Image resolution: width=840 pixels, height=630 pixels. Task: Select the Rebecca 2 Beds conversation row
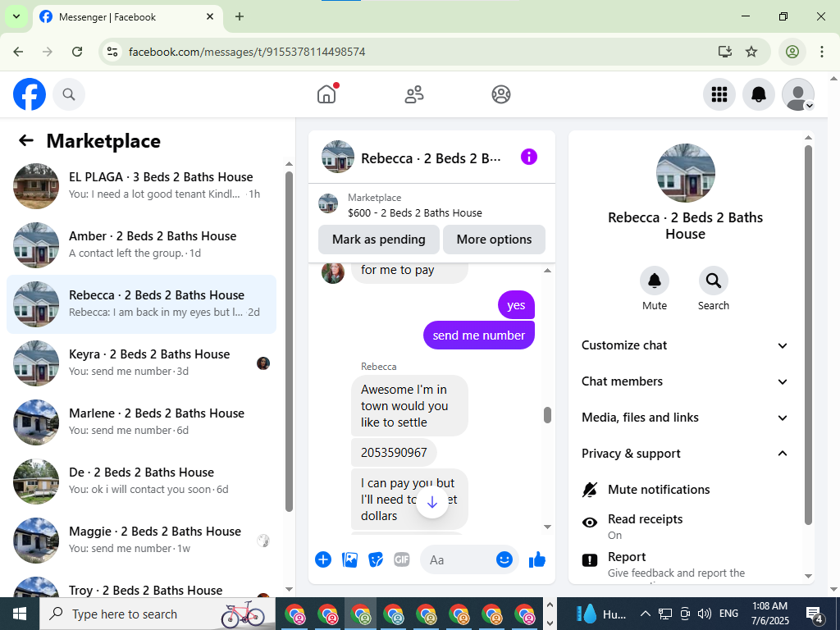tap(142, 304)
